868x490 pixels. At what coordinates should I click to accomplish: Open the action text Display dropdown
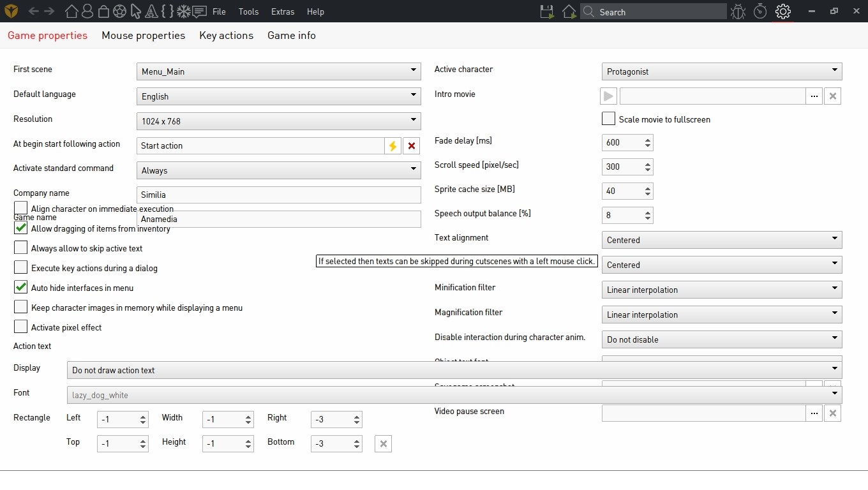click(454, 370)
